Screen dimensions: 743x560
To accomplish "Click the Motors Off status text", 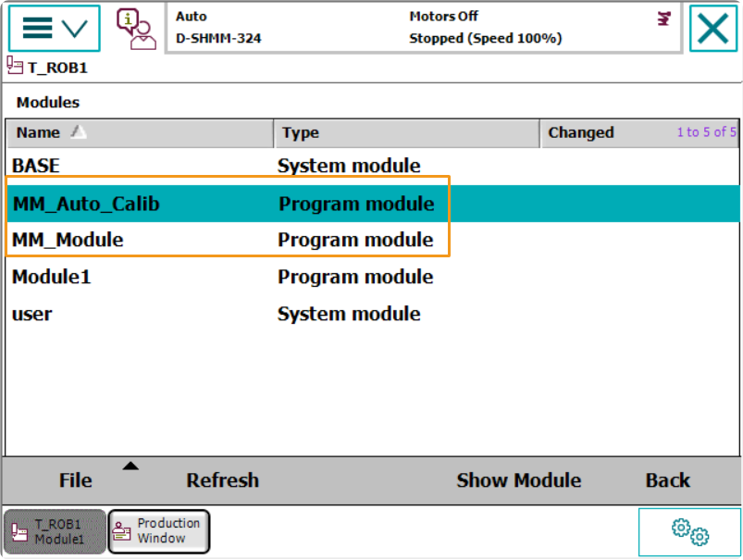I will click(x=443, y=17).
